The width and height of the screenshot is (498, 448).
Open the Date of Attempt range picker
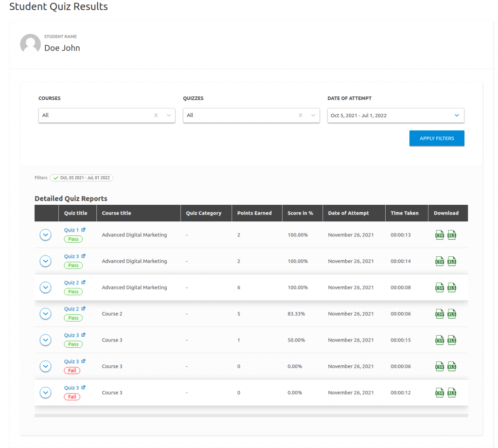tap(395, 115)
